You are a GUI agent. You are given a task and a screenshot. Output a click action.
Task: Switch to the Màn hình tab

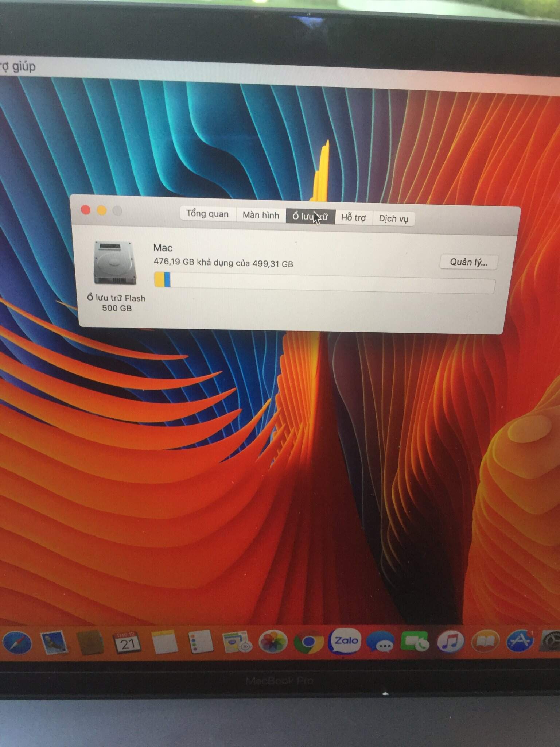click(261, 215)
